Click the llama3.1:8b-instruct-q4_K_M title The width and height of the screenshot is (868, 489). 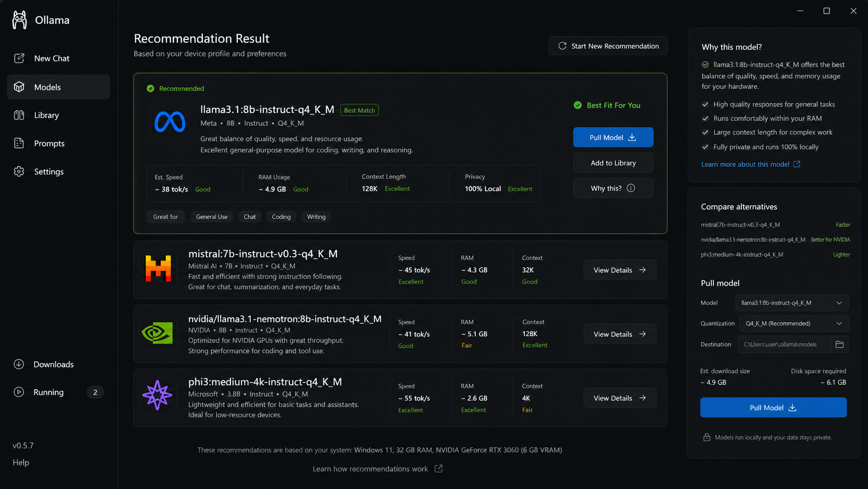[267, 109]
